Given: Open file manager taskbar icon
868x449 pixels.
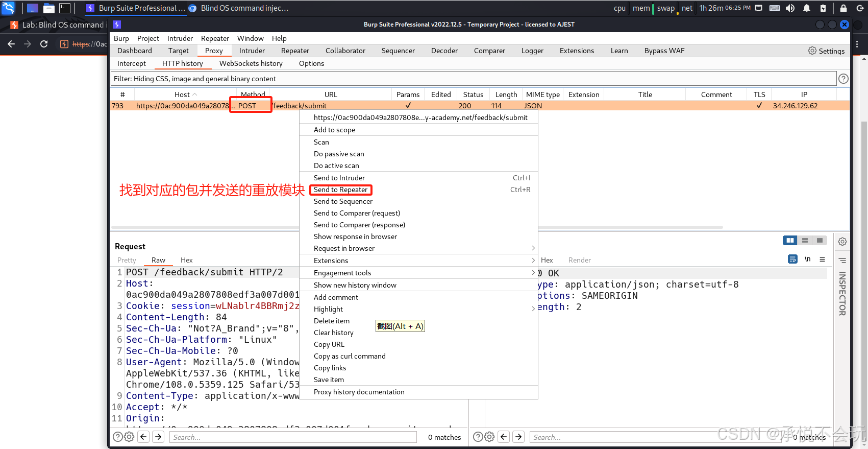Looking at the screenshot, I should tap(49, 8).
